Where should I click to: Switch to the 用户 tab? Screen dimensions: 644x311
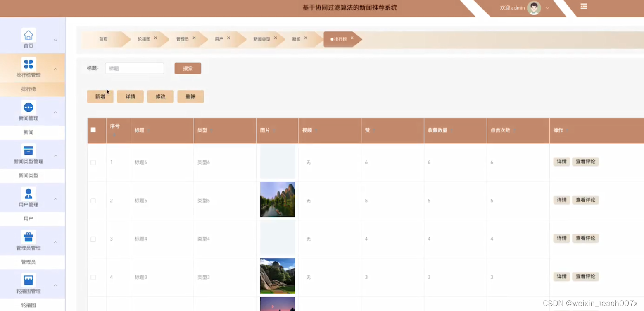pyautogui.click(x=219, y=39)
